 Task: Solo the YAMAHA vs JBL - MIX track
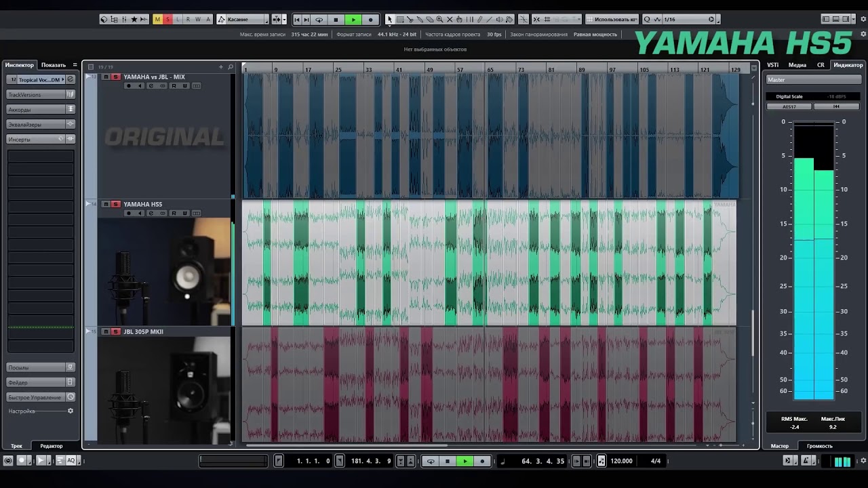point(116,77)
